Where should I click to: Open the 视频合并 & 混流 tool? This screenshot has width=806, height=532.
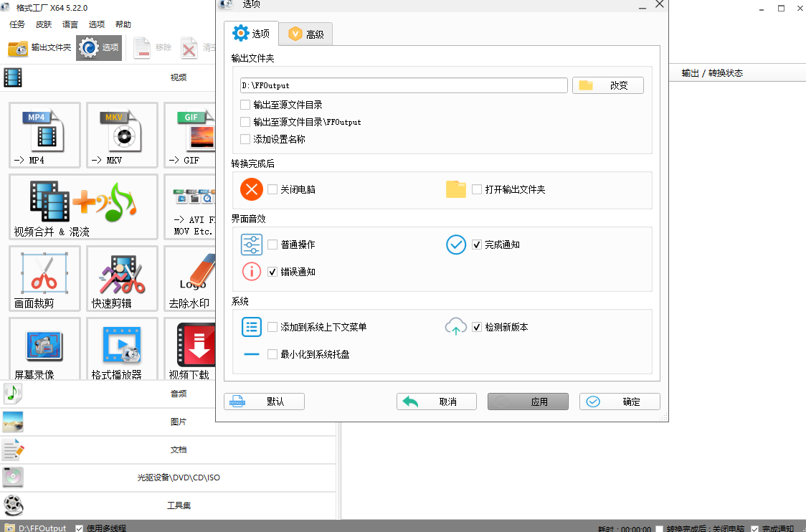pyautogui.click(x=82, y=206)
